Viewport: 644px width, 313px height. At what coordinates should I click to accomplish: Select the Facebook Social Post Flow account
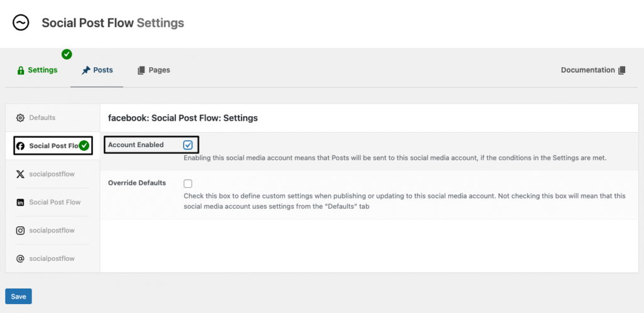(53, 146)
